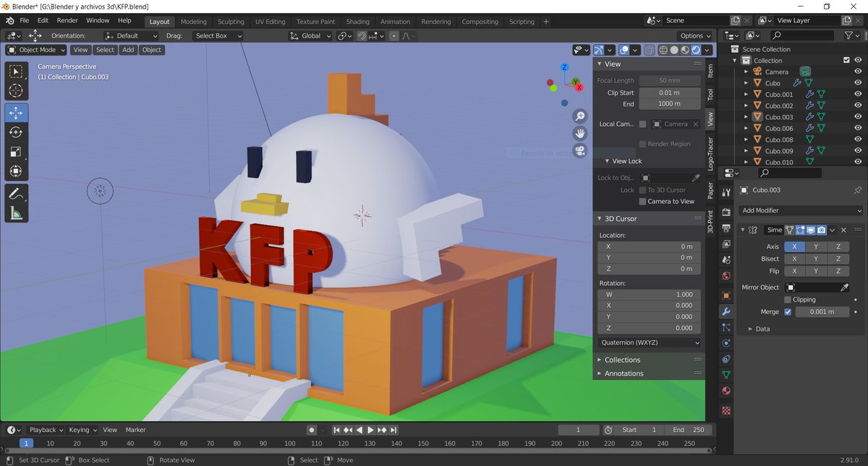Enable Camera to View lock
This screenshot has width=868, height=466.
[x=642, y=201]
